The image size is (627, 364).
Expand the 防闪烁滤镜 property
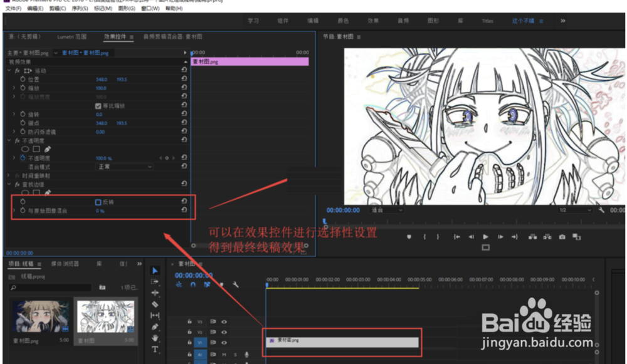coord(14,132)
